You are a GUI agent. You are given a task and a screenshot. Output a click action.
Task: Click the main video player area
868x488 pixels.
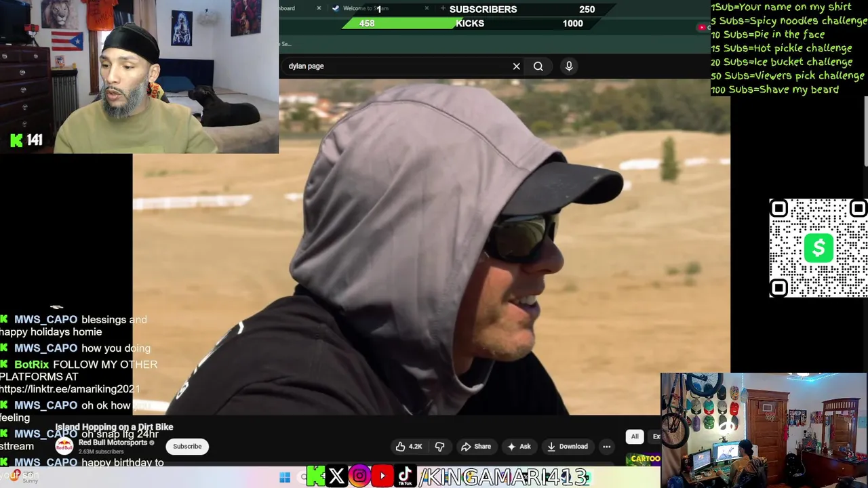[x=431, y=247]
